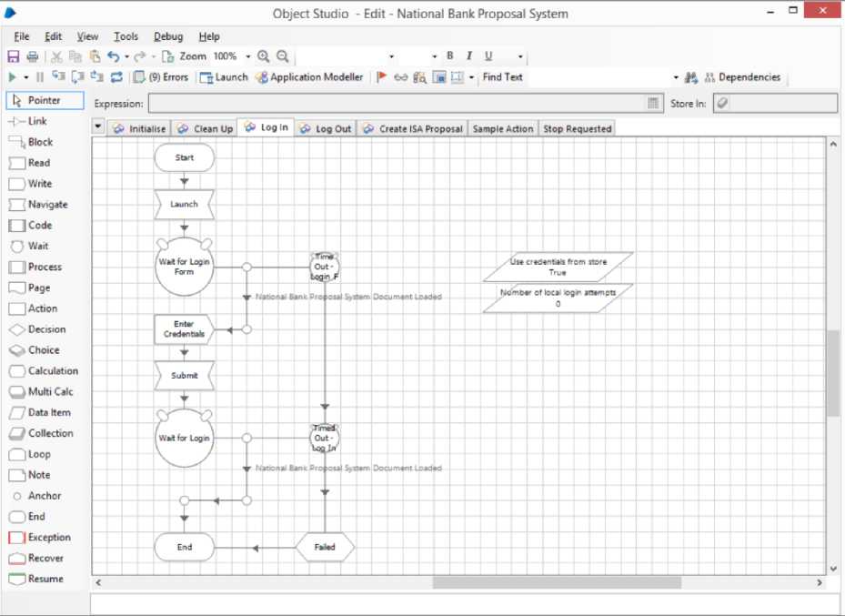845x616 pixels.
Task: Open the page list dropdown before Initialise tab
Action: click(97, 127)
